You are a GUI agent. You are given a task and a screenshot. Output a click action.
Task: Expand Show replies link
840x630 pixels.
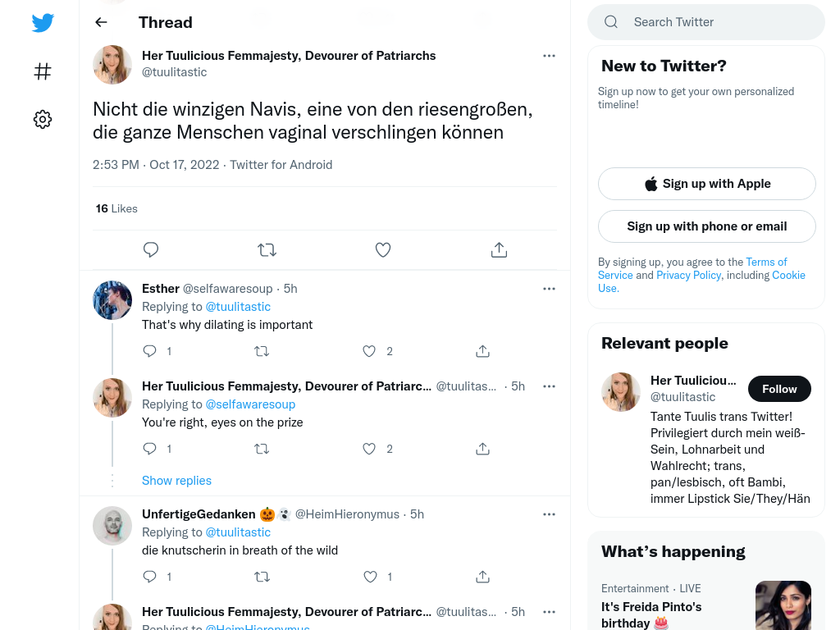pyautogui.click(x=177, y=481)
